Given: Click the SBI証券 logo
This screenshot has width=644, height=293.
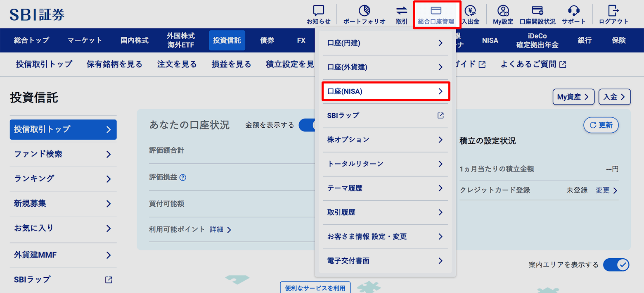Looking at the screenshot, I should pos(37,14).
